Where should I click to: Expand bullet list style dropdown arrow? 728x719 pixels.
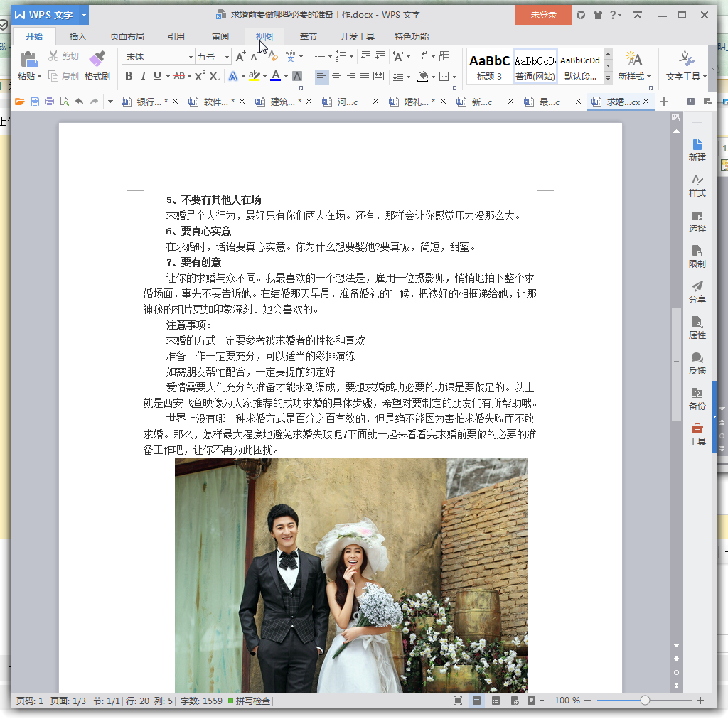click(x=330, y=57)
